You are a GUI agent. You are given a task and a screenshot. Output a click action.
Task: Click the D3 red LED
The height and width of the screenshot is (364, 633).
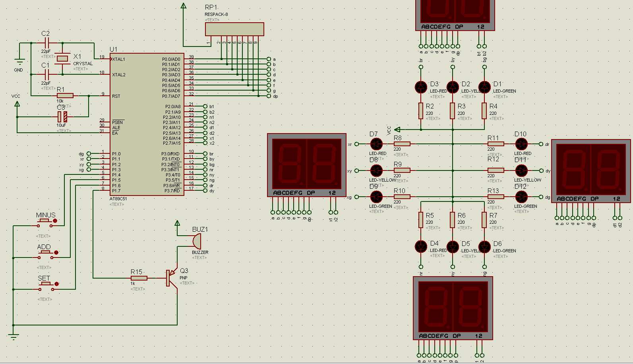(x=421, y=87)
